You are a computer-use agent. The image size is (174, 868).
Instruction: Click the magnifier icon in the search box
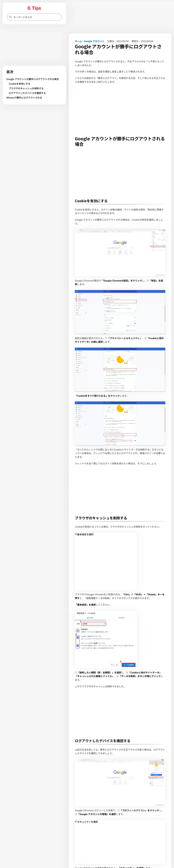(10, 17)
